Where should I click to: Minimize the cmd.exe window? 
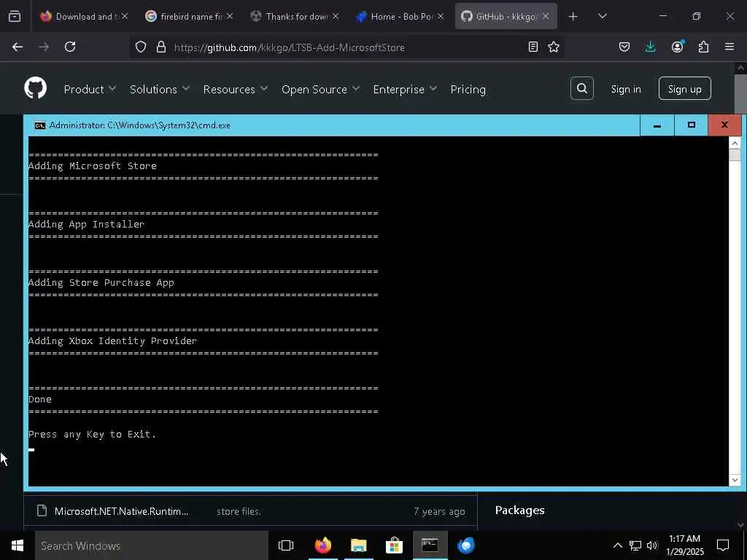(x=657, y=125)
